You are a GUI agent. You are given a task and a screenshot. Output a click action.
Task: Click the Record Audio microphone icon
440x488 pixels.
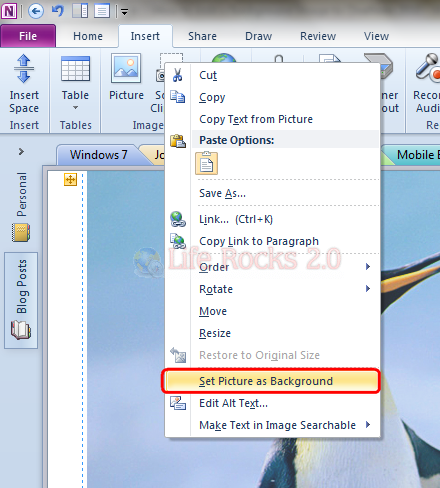pos(428,68)
